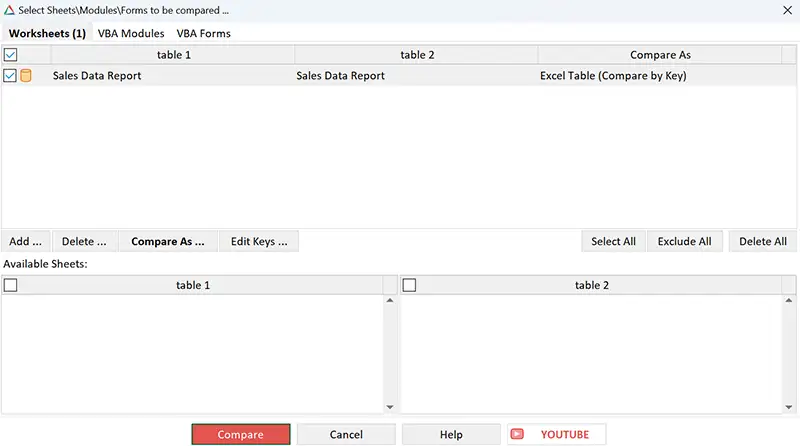Click the Add ... button
Screen dimensions: 800x446
(26, 241)
